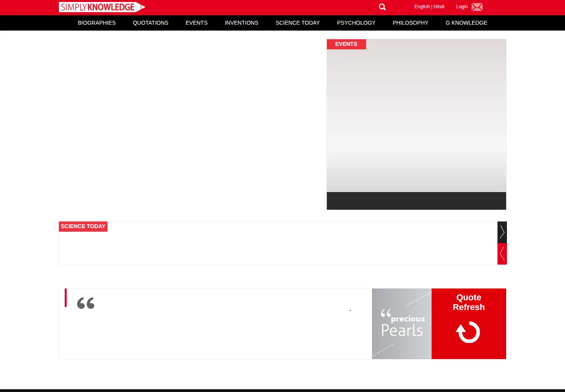Advance Science Today with the black arrow
565x392 pixels.
coord(502,232)
